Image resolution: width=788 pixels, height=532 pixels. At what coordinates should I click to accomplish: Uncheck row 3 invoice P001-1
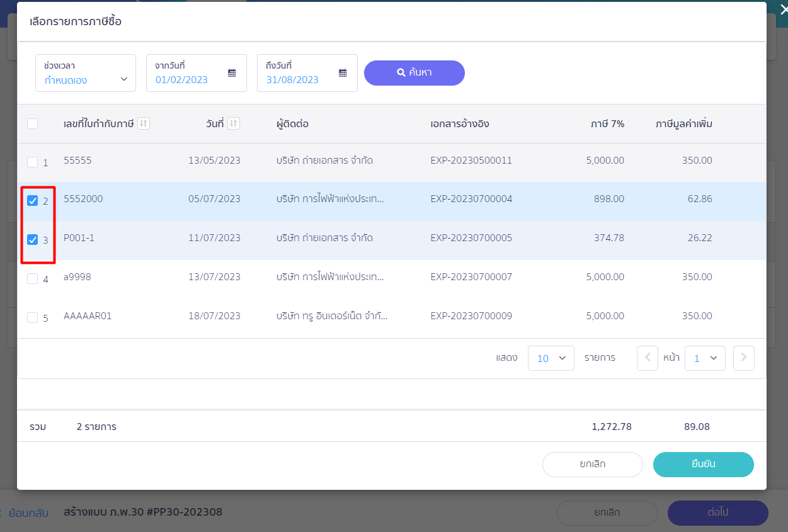pos(33,240)
